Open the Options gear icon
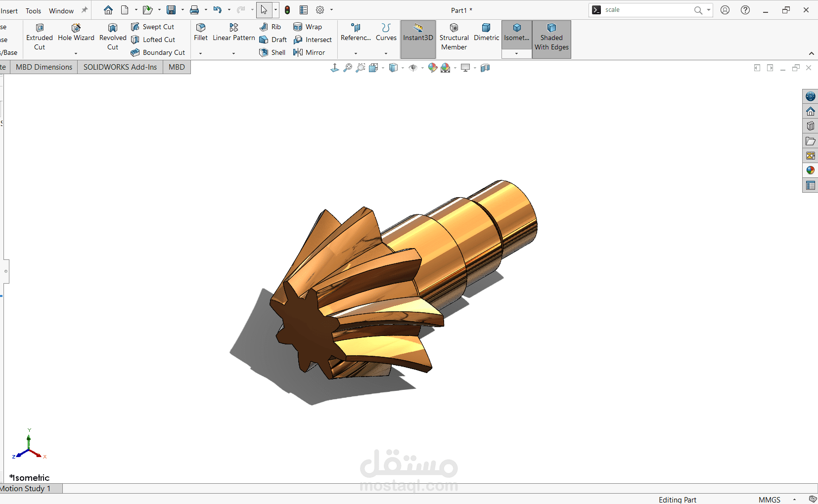This screenshot has height=504, width=818. (320, 10)
